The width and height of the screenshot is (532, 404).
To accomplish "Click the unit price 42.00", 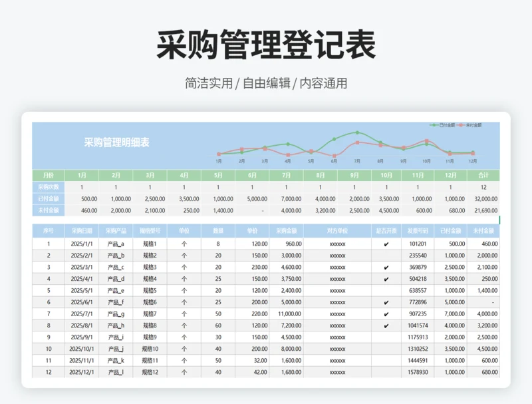I will pyautogui.click(x=252, y=372).
